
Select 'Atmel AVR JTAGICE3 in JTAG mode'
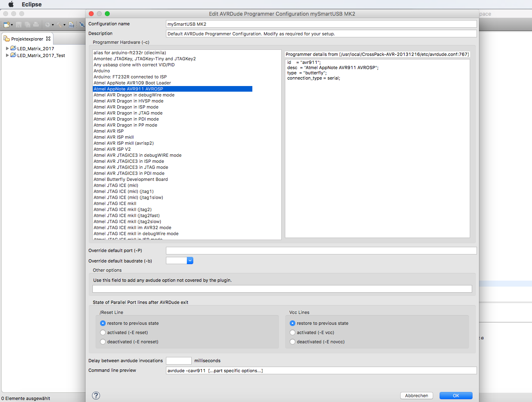pyautogui.click(x=131, y=167)
